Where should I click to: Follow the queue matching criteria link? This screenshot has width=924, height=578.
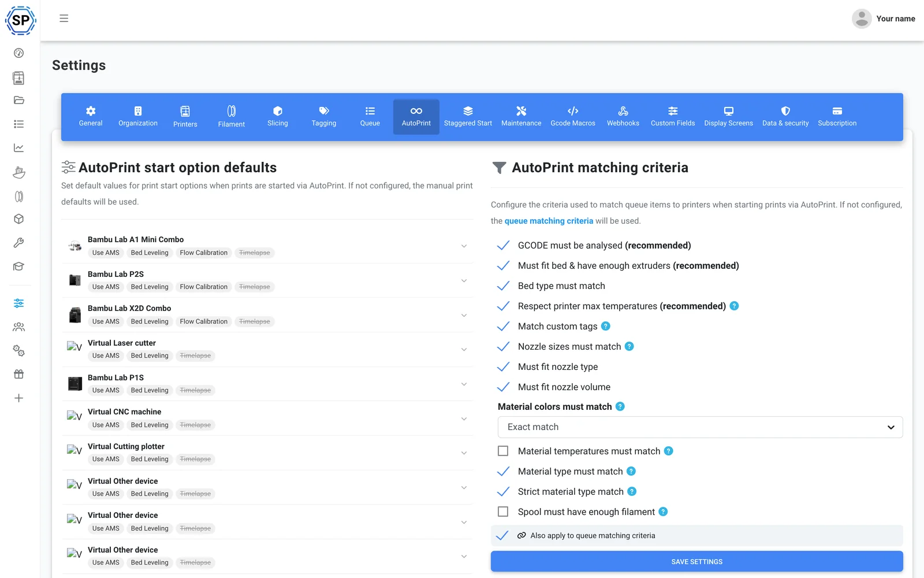[x=549, y=221]
